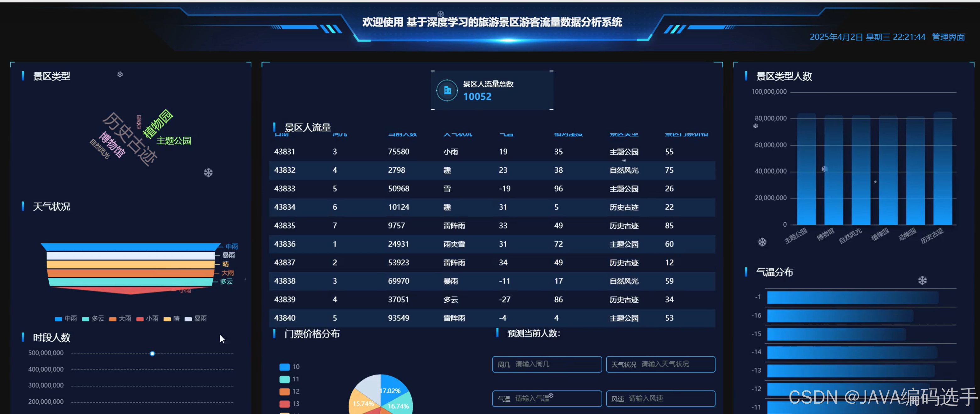
Task: Click the -14 bar in 气温分布
Action: (x=852, y=352)
